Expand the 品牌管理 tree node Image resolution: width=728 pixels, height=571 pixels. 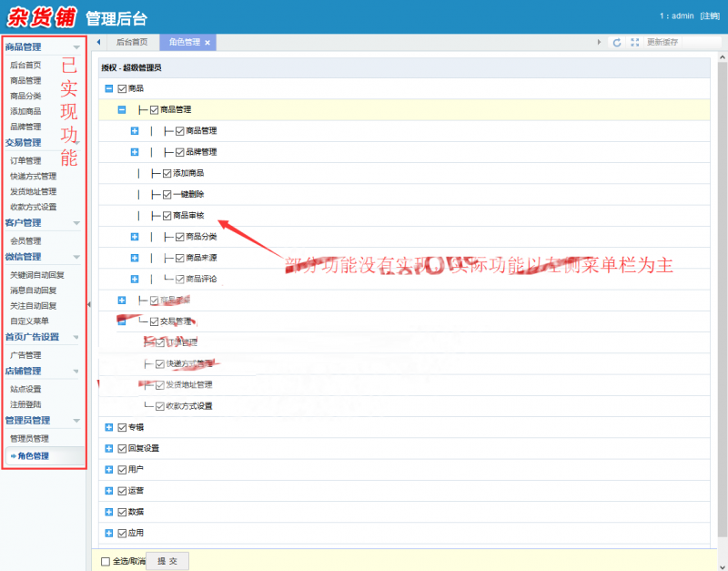click(135, 152)
